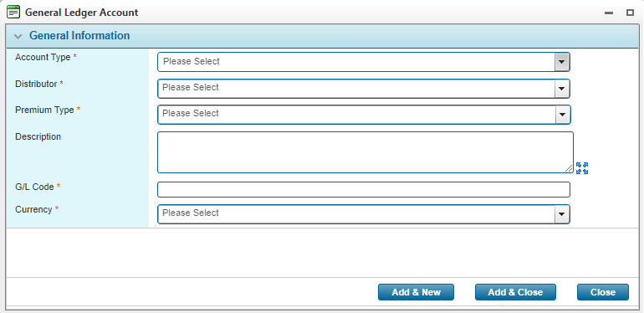Click the Close button at the bottom
644x313 pixels.
tap(603, 292)
